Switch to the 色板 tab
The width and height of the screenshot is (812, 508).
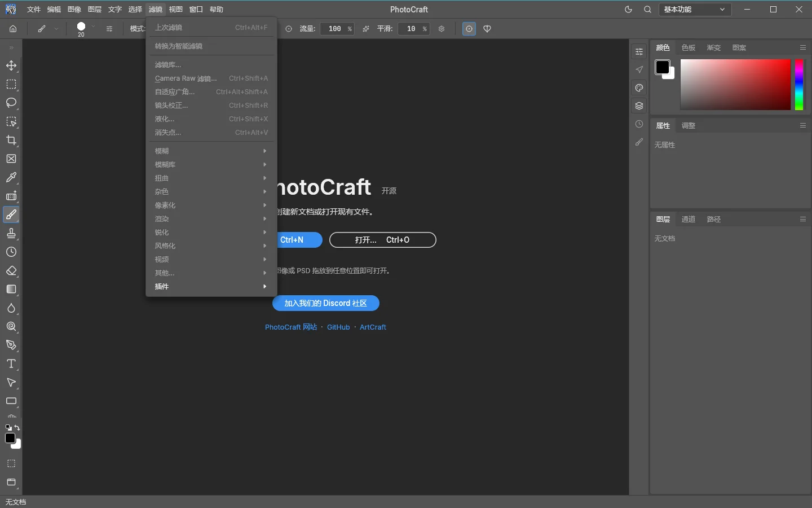[689, 47]
